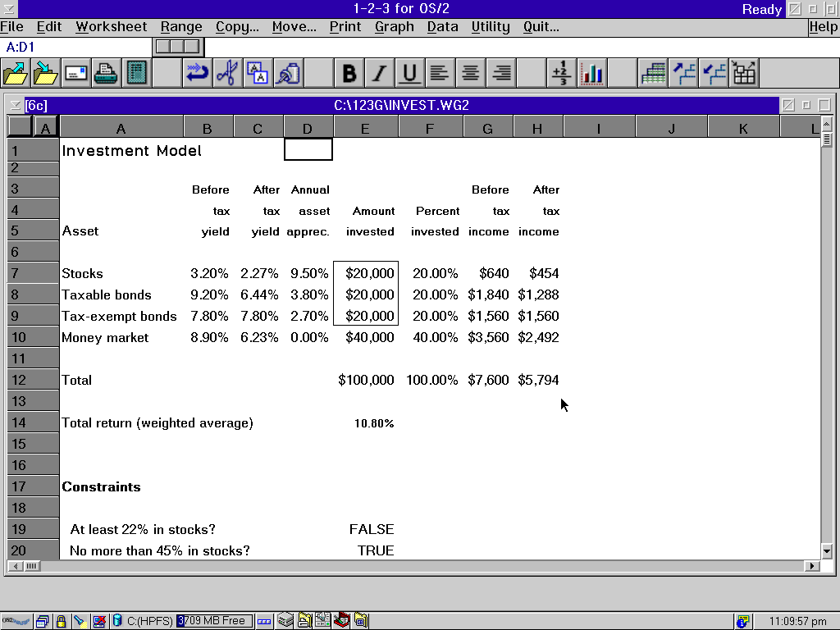Open the OS/2 Warp launch menu

tap(16, 621)
